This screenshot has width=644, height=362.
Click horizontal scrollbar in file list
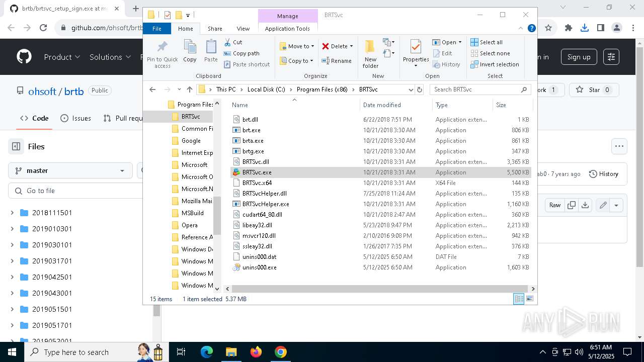(x=380, y=289)
